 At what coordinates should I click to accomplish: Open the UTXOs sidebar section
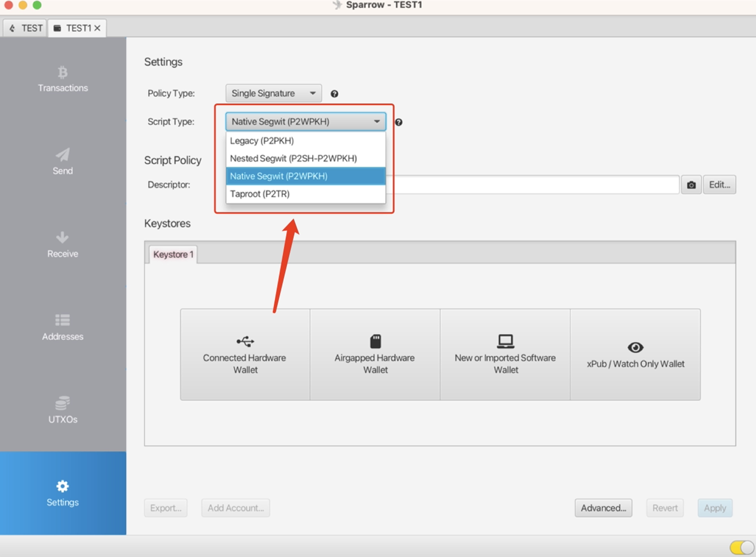63,411
